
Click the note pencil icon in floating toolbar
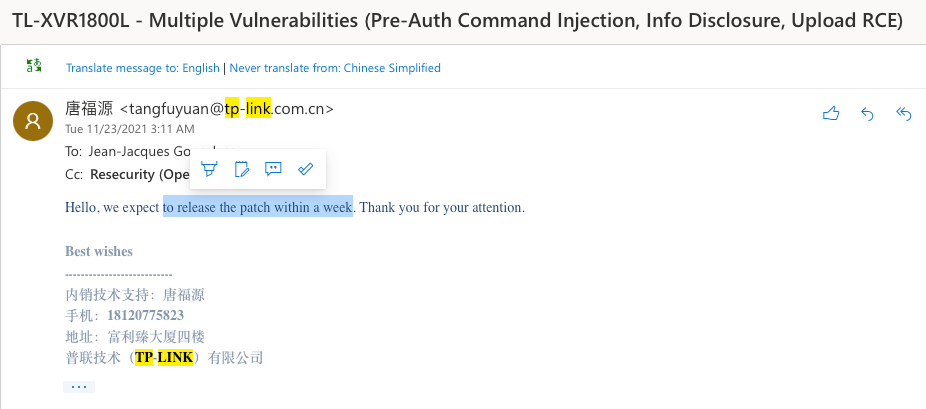[x=241, y=168]
